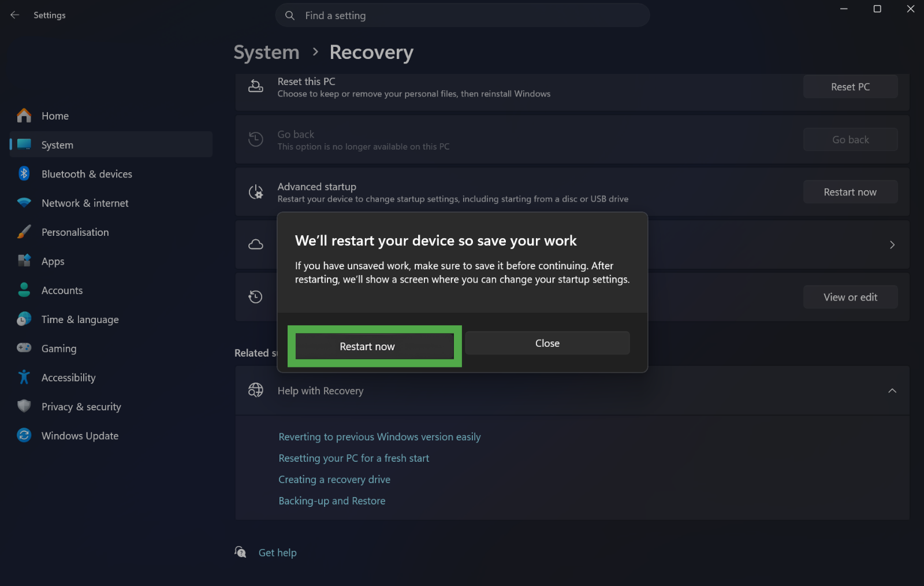Screen dimensions: 924x586
Task: Open Reverting to previous Windows version link
Action: (x=379, y=437)
